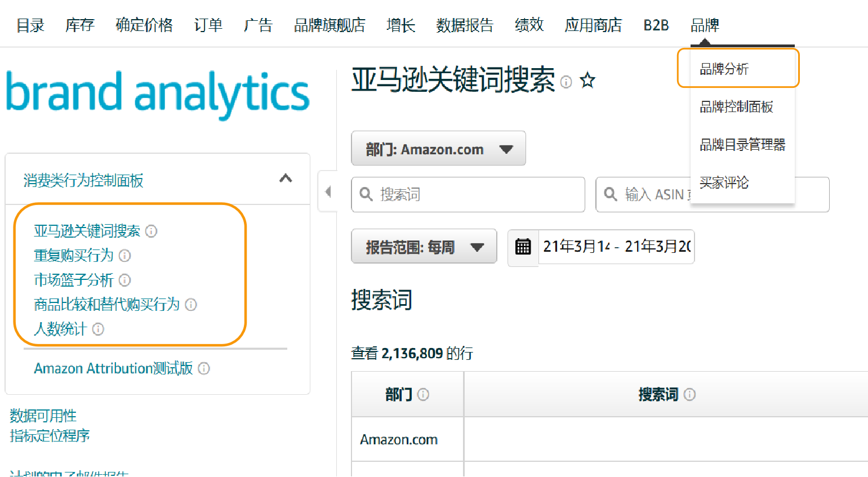Click info icon in 搜索词 column header

pyautogui.click(x=689, y=394)
